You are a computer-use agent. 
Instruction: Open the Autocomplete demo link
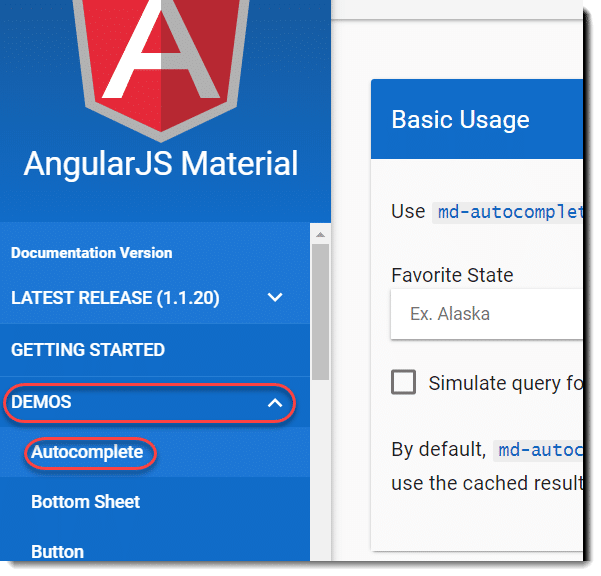[87, 452]
